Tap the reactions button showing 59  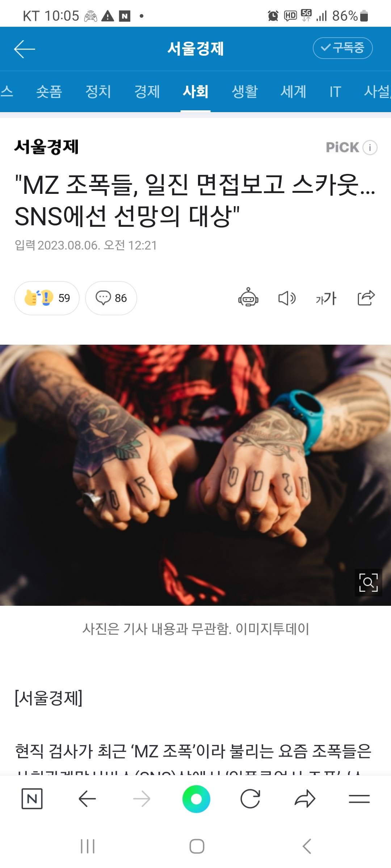pos(47,298)
